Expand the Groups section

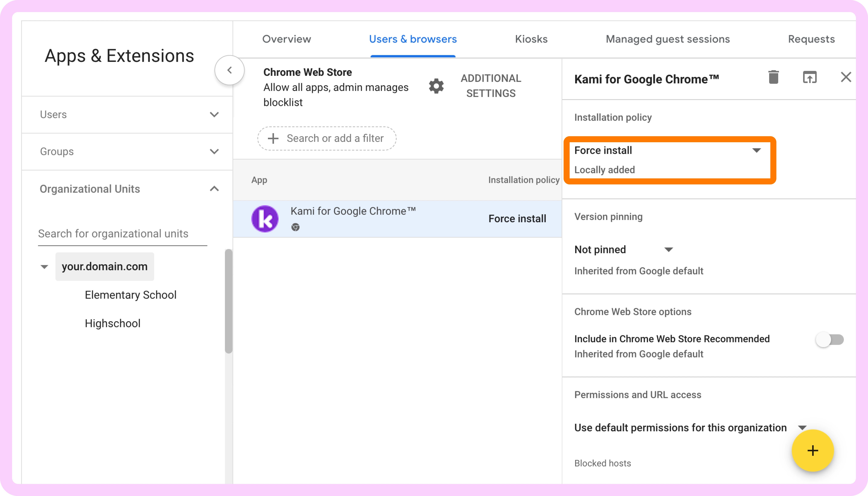coord(214,152)
